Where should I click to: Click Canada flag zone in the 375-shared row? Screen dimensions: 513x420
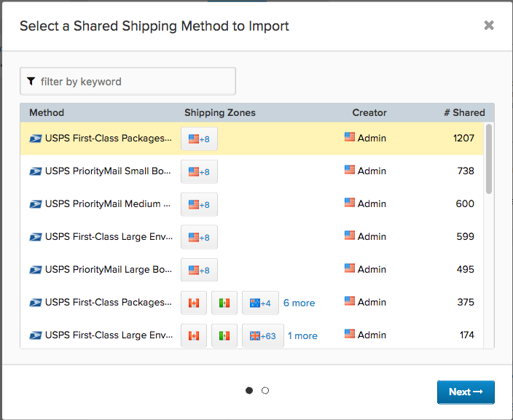194,303
